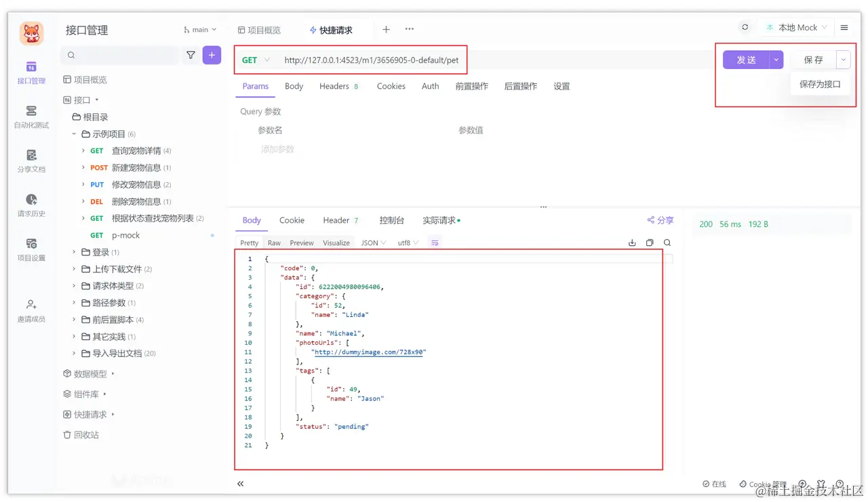
Task: Expand the 查询宠物详情 GET entry
Action: [83, 151]
